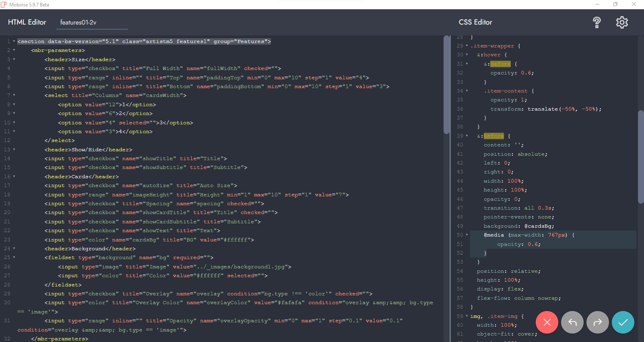Click the redo arrow button
This screenshot has height=342, width=644.
point(597,322)
